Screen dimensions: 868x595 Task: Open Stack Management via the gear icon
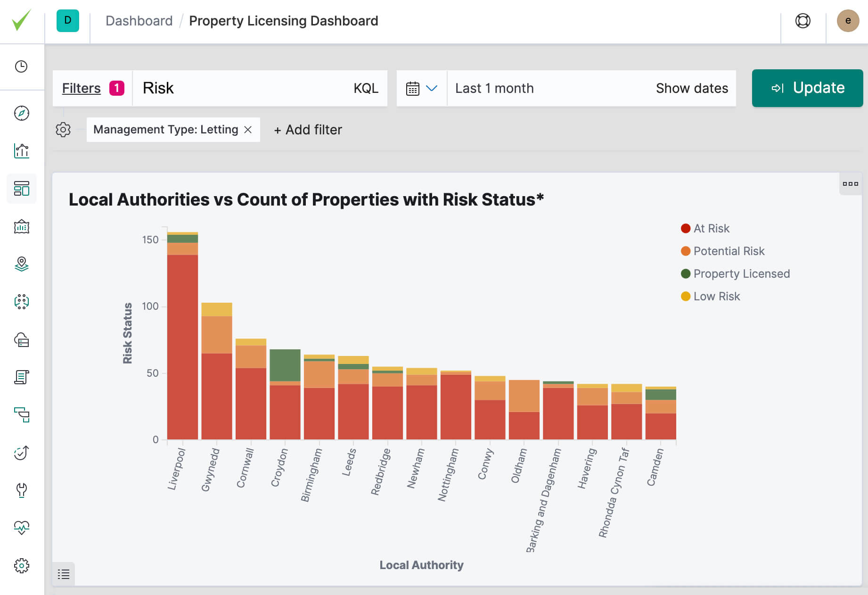coord(21,565)
